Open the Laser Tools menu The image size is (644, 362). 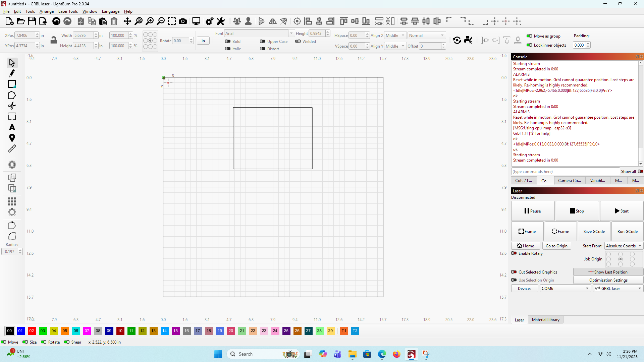68,11
